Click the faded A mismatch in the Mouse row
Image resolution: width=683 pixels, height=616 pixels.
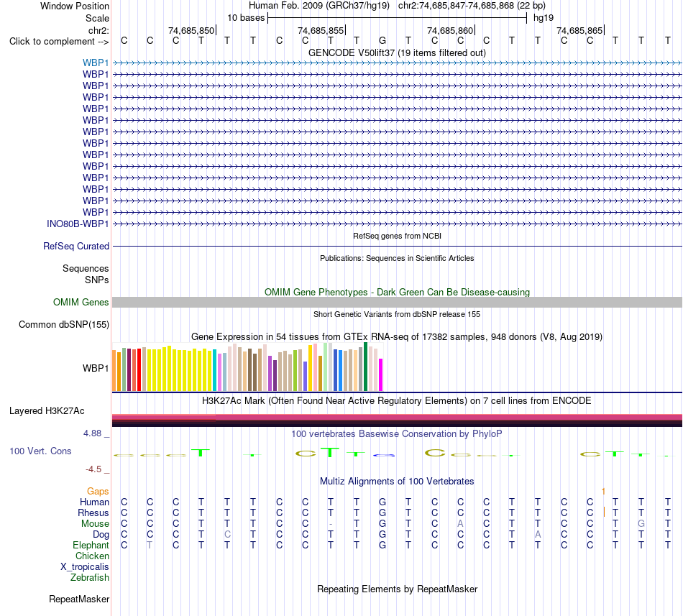(x=460, y=524)
